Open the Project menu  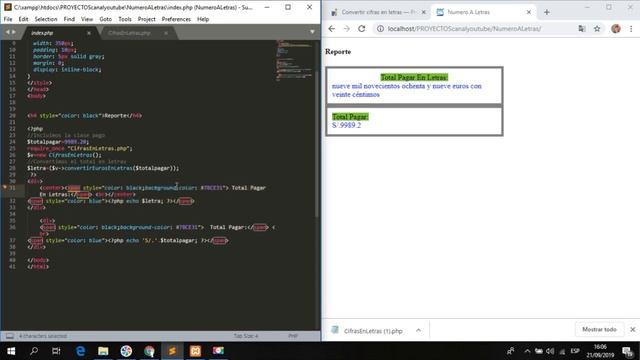[147, 19]
